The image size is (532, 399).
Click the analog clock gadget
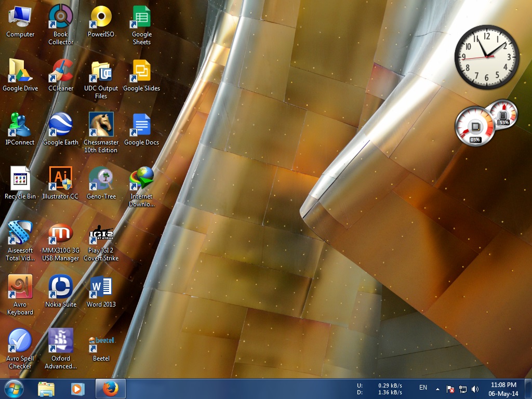point(486,57)
